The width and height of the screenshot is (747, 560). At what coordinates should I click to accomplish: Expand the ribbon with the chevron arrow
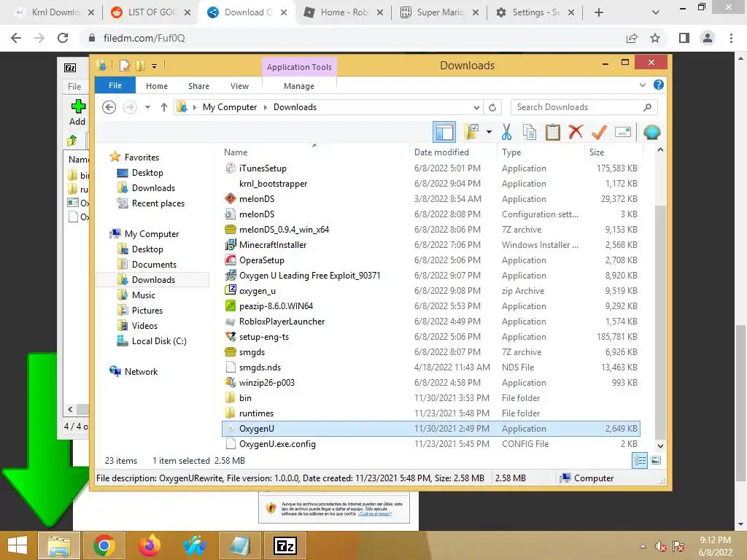(x=642, y=85)
